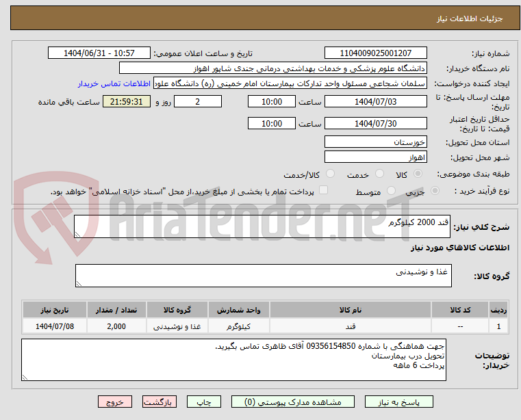Screen dimensions: 521x420
Task: Click row number 1 cell
Action: pyautogui.click(x=498, y=326)
